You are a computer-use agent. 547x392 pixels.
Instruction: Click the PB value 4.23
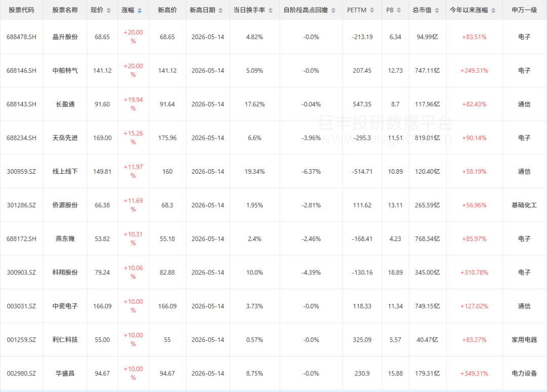click(x=395, y=239)
